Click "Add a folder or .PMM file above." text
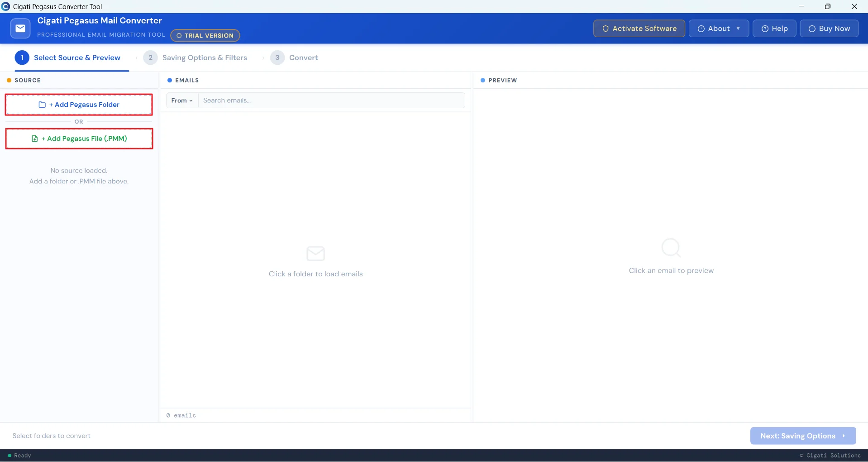This screenshot has height=462, width=868. tap(79, 182)
